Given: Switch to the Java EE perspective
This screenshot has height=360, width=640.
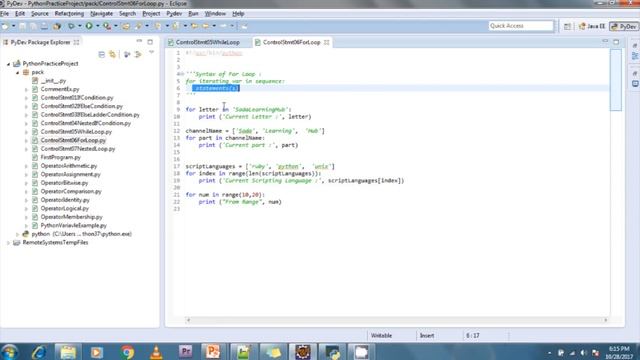Looking at the screenshot, I should click(591, 26).
